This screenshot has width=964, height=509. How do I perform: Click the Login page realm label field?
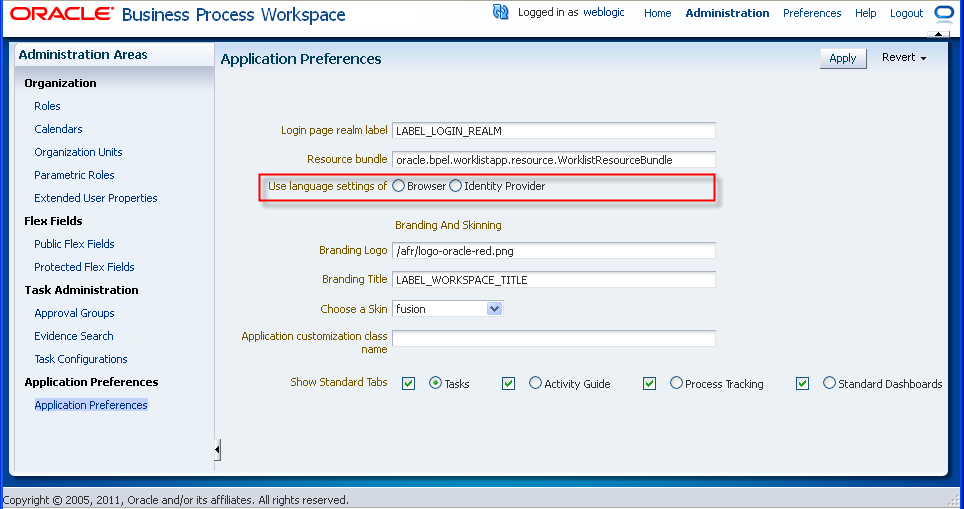coord(553,130)
